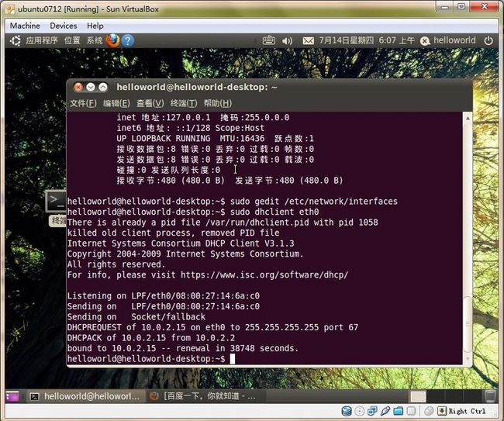Open the 位置 places menu

click(72, 40)
